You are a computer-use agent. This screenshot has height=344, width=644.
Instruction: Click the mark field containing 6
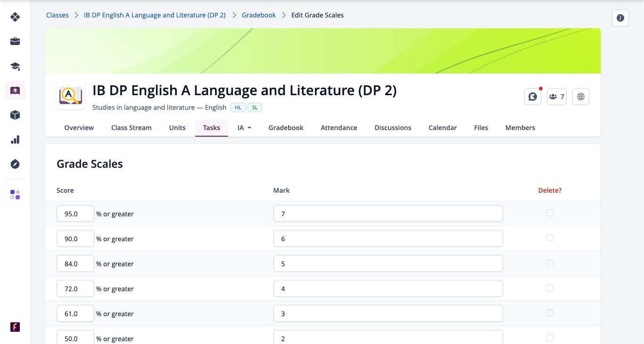tap(388, 238)
